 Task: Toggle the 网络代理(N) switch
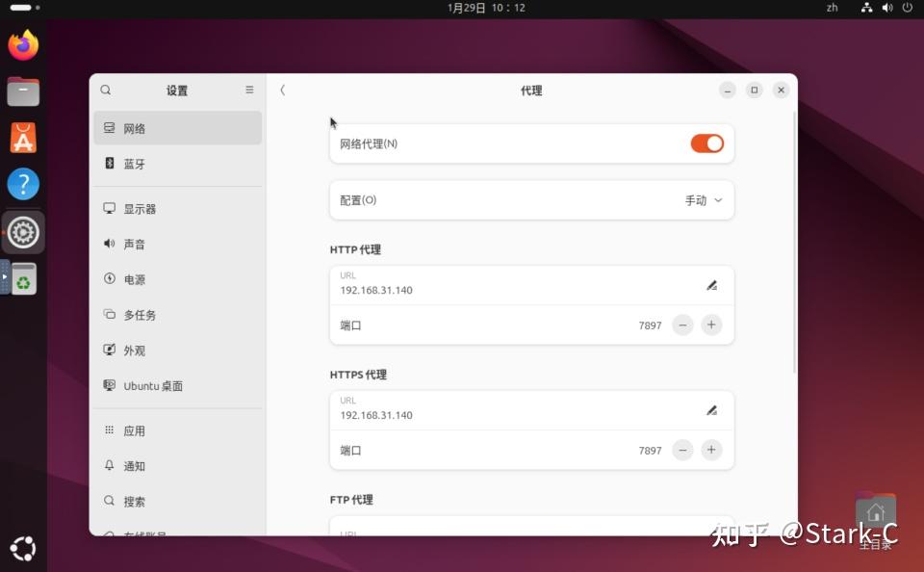(x=707, y=143)
